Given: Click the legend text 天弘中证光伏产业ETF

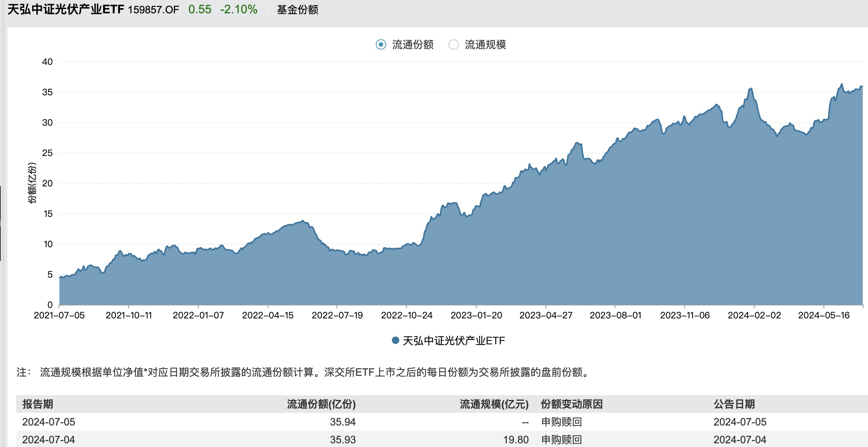Looking at the screenshot, I should (454, 341).
